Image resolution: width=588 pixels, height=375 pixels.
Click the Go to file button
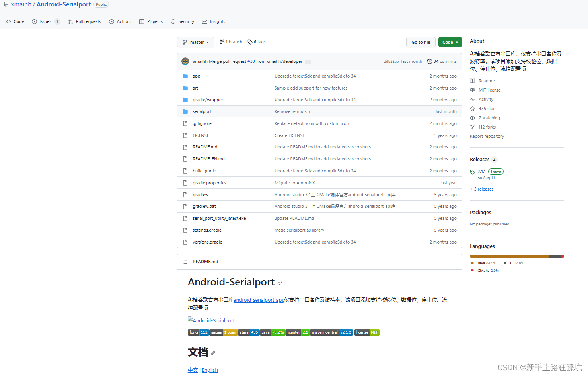[421, 42]
